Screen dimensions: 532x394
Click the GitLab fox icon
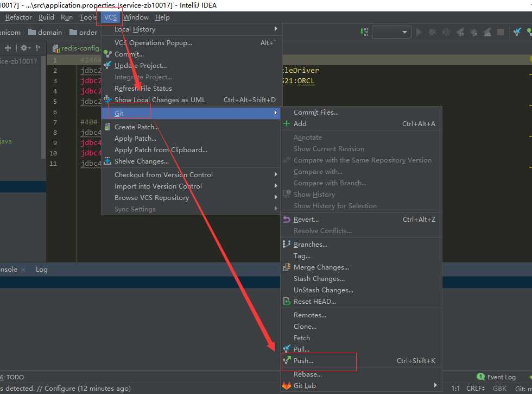pyautogui.click(x=287, y=385)
